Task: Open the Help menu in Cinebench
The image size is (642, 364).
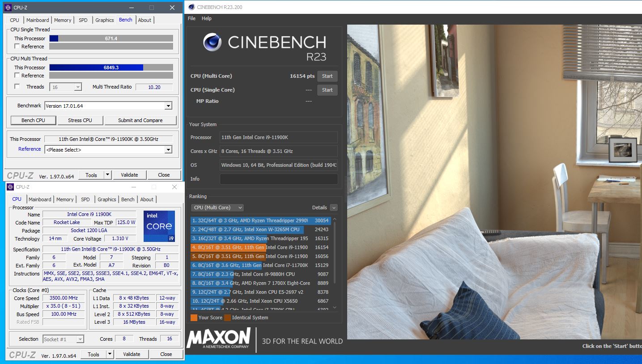Action: coord(206,18)
